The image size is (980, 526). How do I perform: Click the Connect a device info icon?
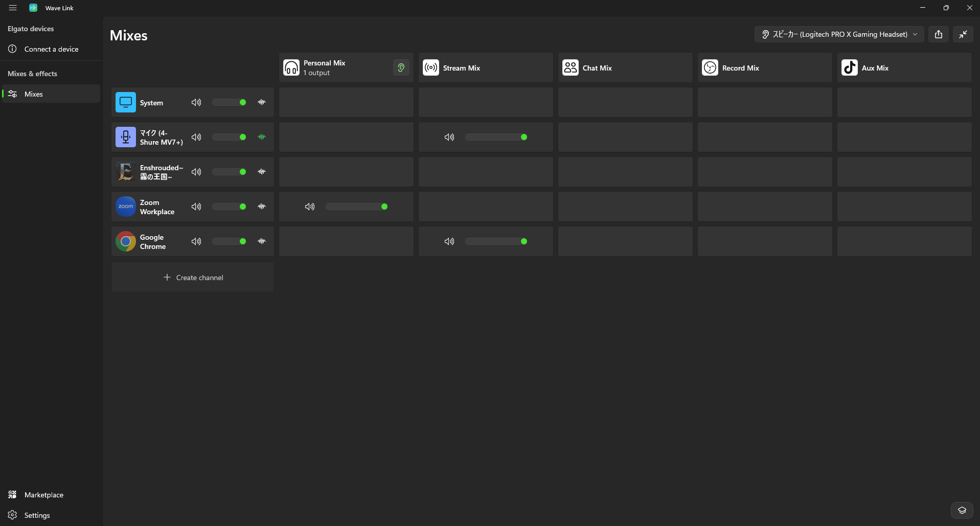(13, 49)
